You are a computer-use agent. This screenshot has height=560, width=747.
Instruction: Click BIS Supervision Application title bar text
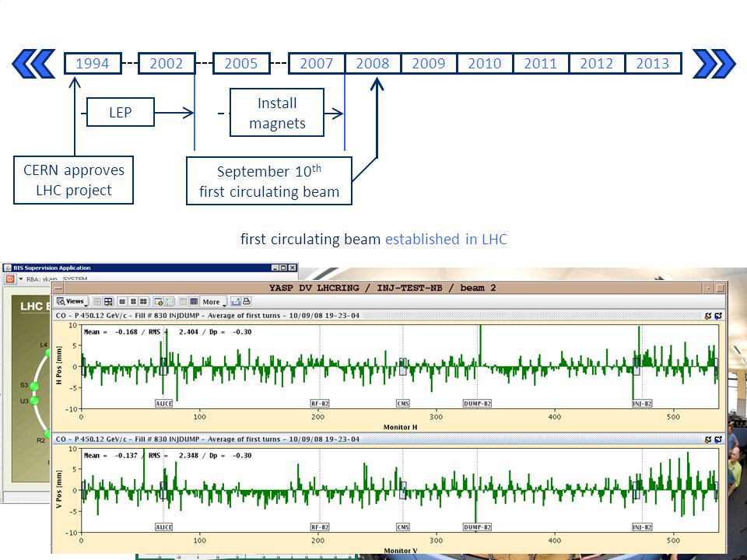point(52,268)
